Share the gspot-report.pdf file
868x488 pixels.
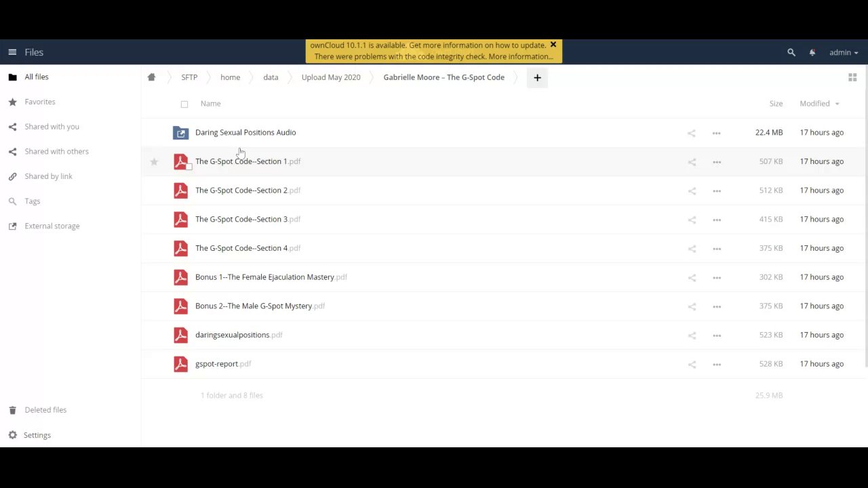point(692,365)
